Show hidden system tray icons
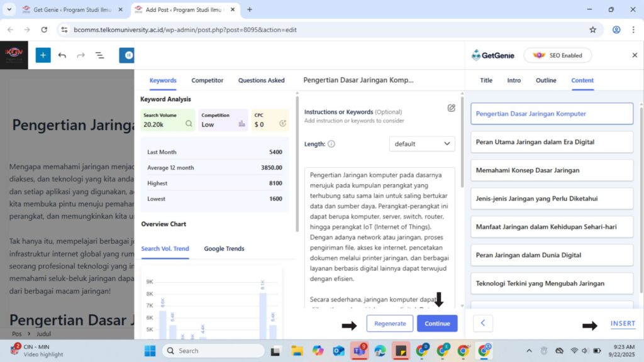The height and width of the screenshot is (362, 644). (529, 351)
